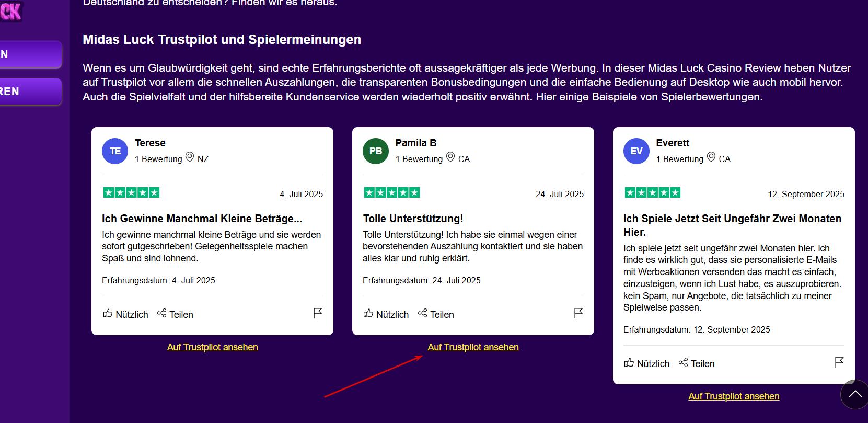Viewport: 868px width, 423px height.
Task: Click the TE avatar of Terese
Action: click(x=115, y=151)
